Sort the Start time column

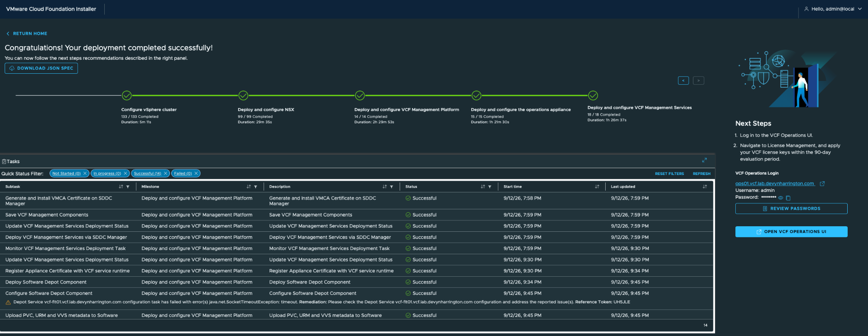point(597,186)
